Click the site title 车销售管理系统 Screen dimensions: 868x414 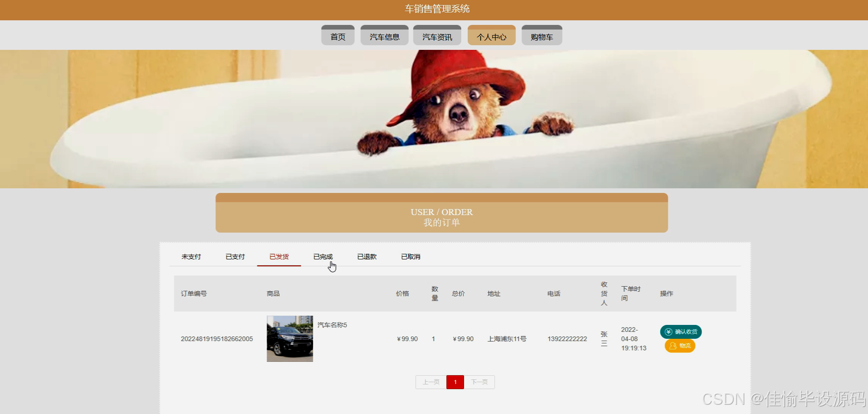click(437, 9)
